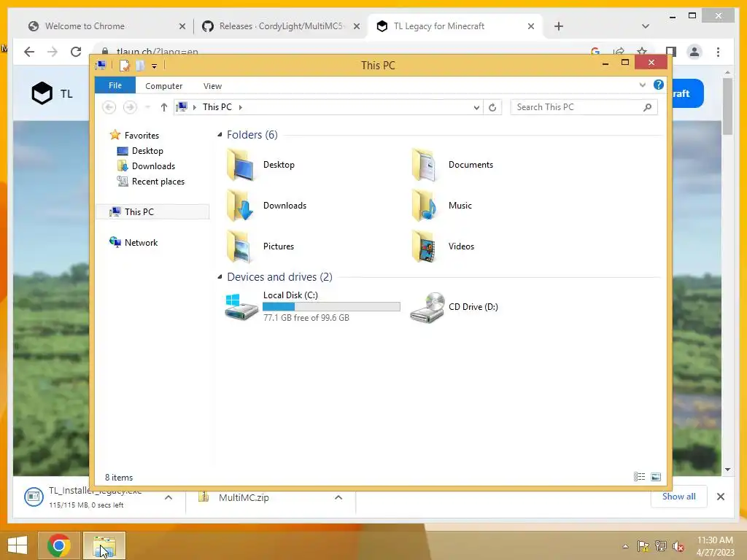Image resolution: width=747 pixels, height=560 pixels.
Task: Select the Local Disk (C:) drive icon
Action: 241,307
